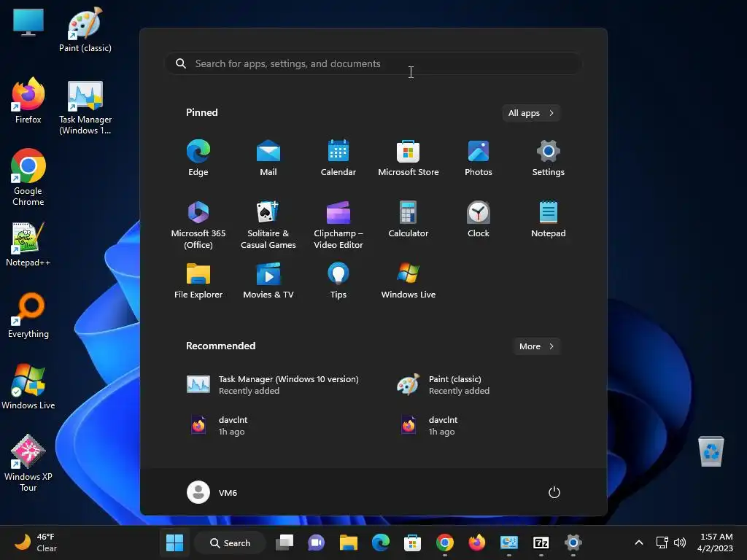Click the Power button in Start menu

pos(554,492)
